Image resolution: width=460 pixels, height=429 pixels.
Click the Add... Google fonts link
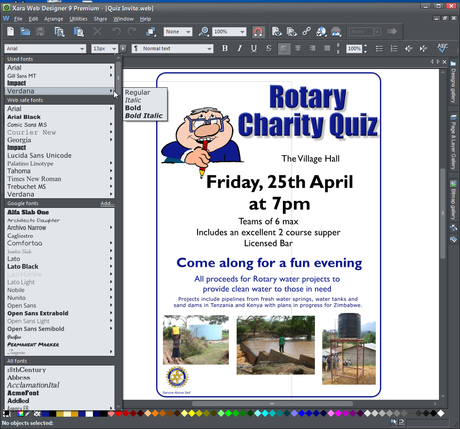click(x=107, y=203)
